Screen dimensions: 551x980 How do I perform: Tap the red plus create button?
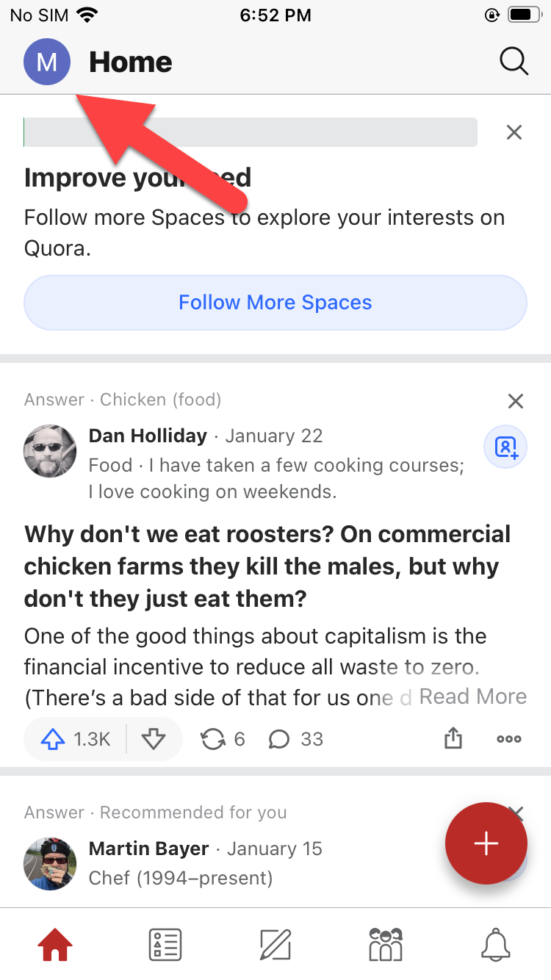coord(486,843)
